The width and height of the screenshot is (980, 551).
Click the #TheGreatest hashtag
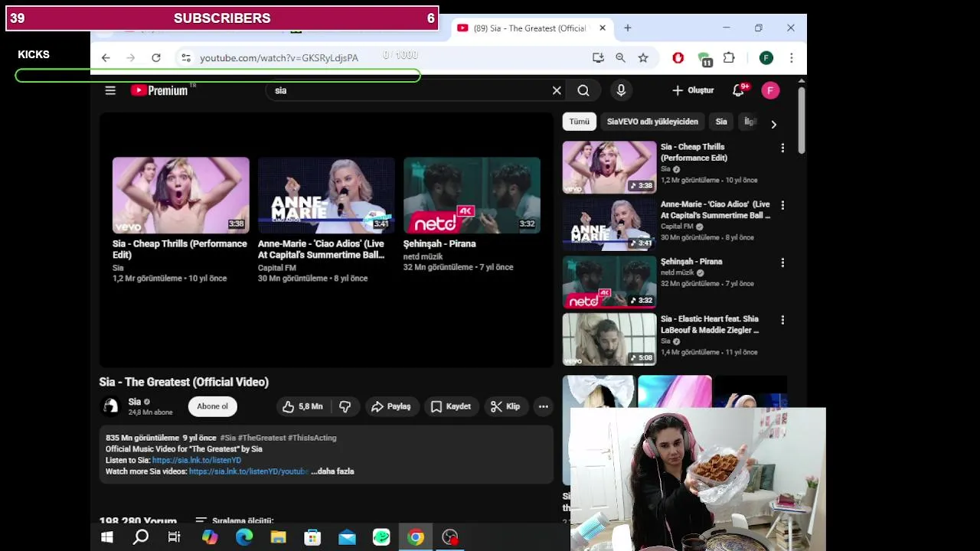click(261, 438)
